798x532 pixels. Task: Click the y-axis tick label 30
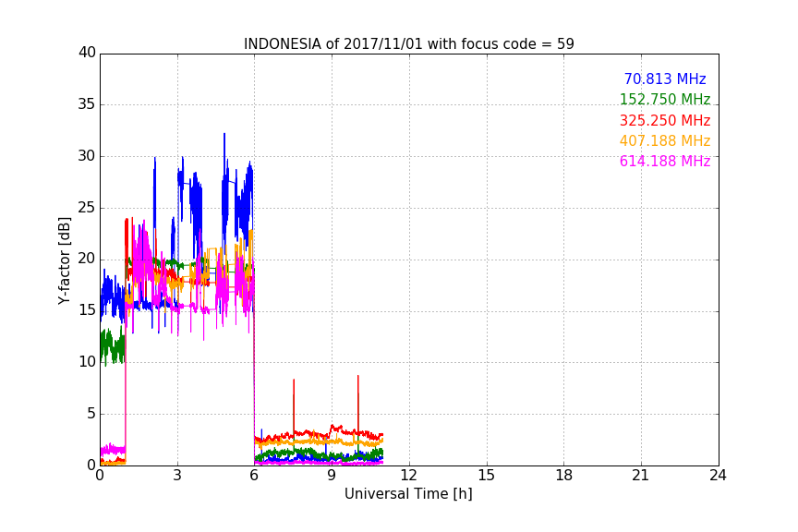click(x=87, y=156)
